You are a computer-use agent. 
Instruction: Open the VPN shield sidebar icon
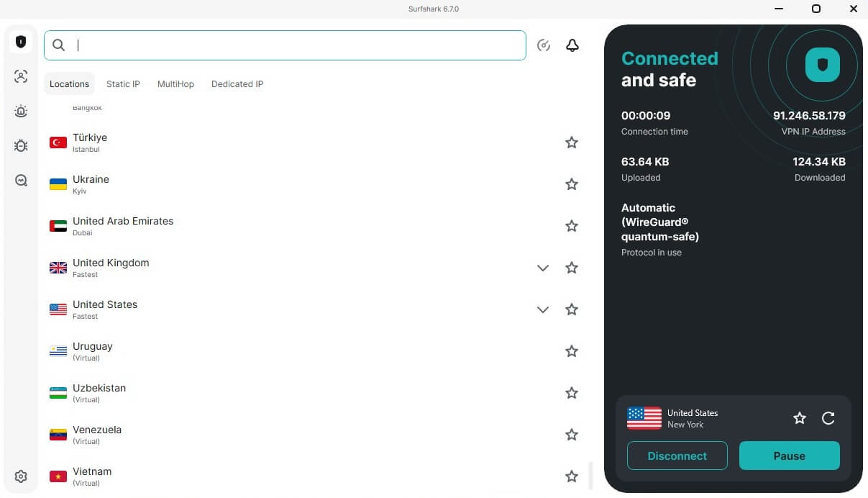(x=21, y=42)
